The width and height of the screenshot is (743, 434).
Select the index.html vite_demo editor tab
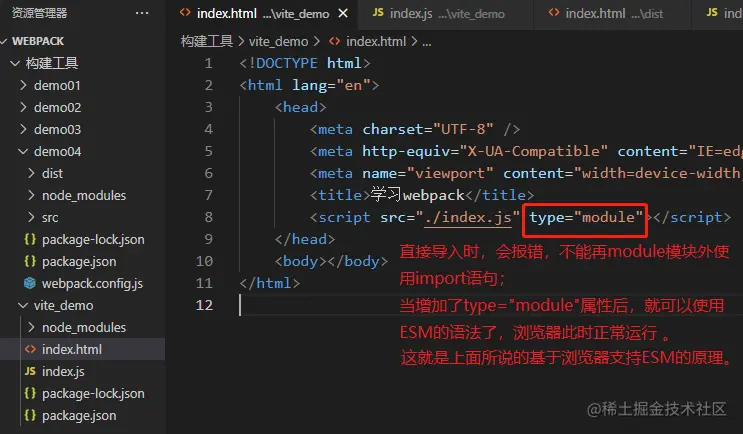tap(263, 14)
